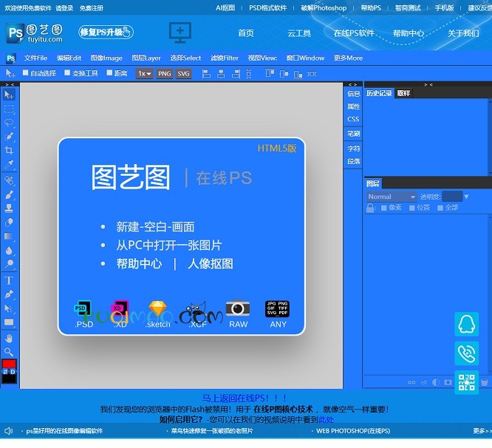The image size is (492, 448).
Task: Click the 修复PS升级 button
Action: coord(106,32)
